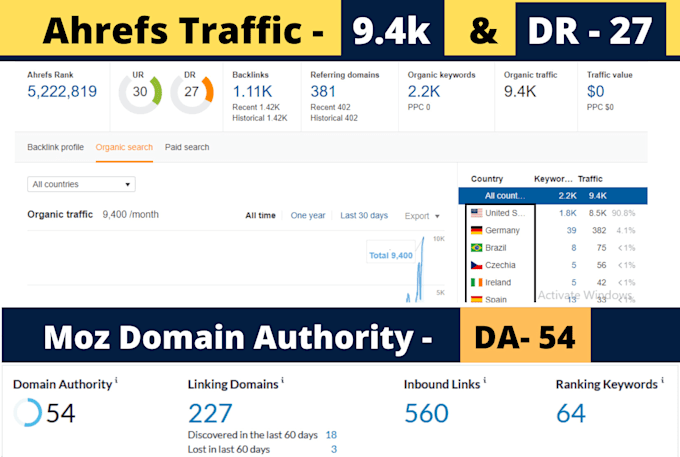
Task: Click the Spain flag icon
Action: point(477,299)
